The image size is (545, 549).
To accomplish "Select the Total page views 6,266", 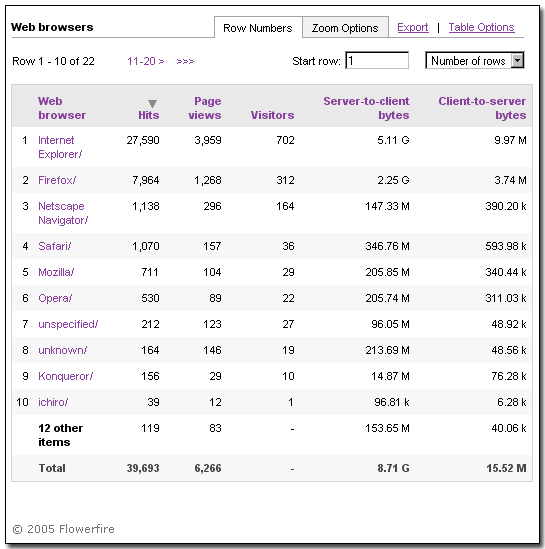I will 208,468.
